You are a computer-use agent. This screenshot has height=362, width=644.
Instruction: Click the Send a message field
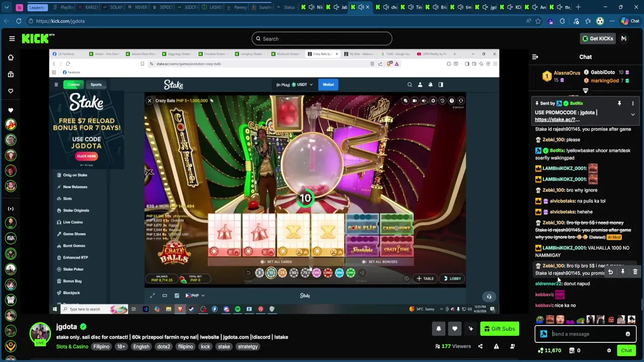[x=586, y=334]
